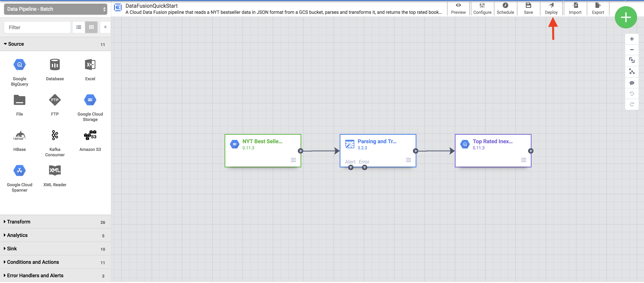The image size is (644, 283).
Task: Click the list view toggle button
Action: pos(79,27)
